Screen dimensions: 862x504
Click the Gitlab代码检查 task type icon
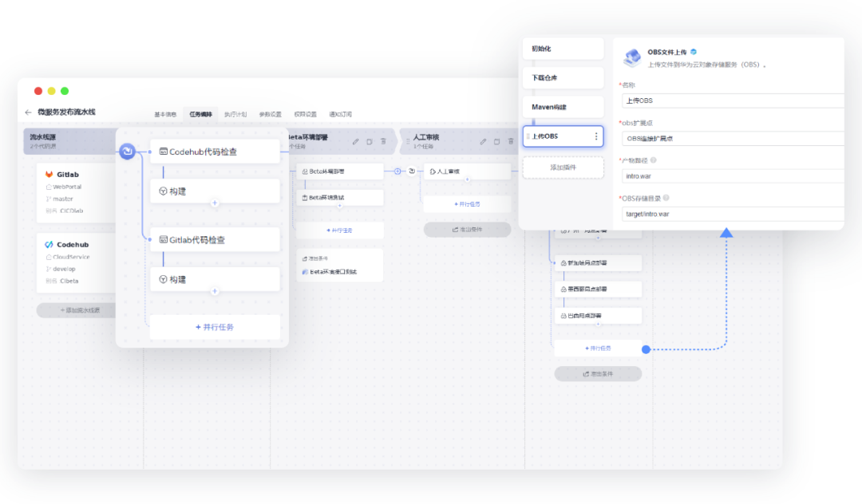click(x=164, y=240)
